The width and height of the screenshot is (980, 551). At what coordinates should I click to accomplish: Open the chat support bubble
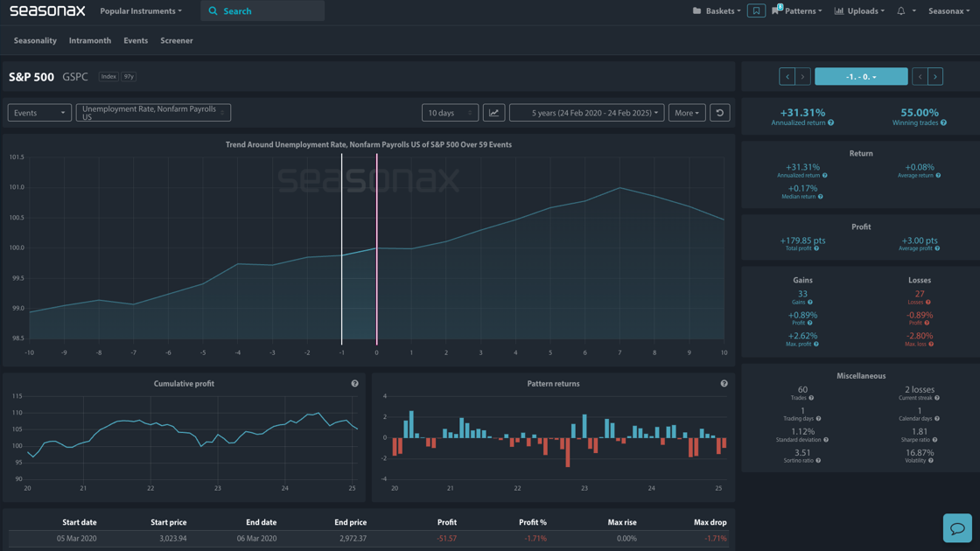[956, 527]
